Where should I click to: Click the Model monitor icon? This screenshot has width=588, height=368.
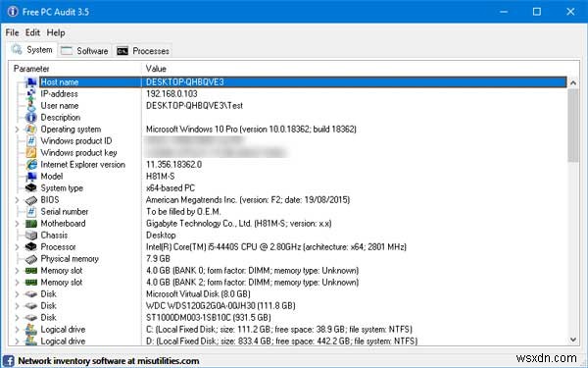pyautogui.click(x=31, y=176)
